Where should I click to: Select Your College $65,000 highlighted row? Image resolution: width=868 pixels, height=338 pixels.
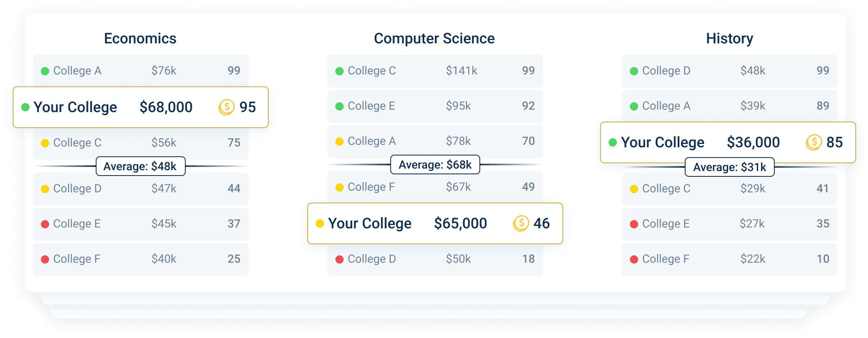pos(435,223)
